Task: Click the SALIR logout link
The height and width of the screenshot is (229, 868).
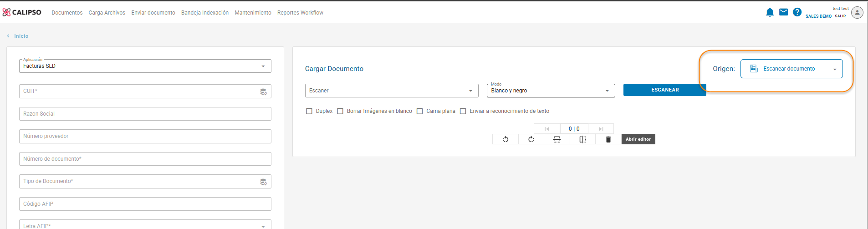Action: (840, 16)
